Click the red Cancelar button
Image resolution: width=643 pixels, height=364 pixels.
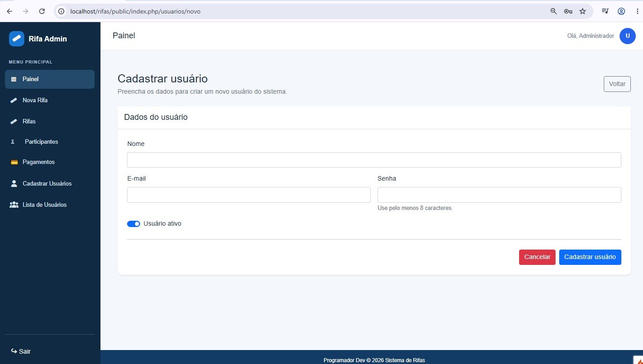tap(537, 257)
